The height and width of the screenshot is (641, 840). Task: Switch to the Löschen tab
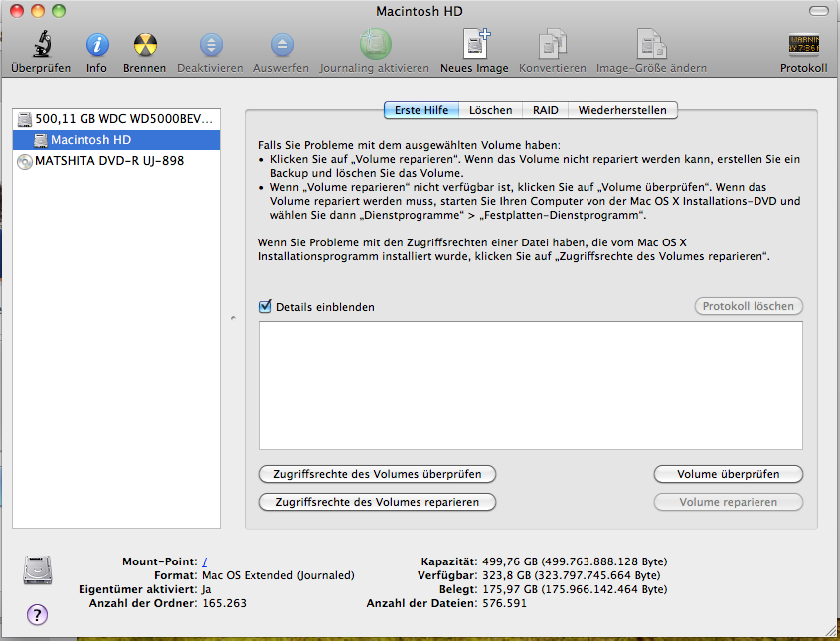(x=490, y=110)
